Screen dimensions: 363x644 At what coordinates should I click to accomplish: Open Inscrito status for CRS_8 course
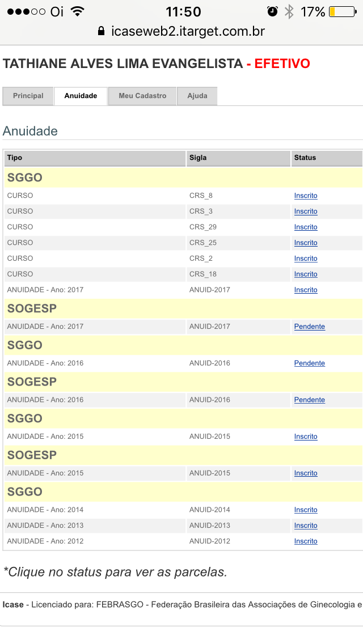[306, 196]
